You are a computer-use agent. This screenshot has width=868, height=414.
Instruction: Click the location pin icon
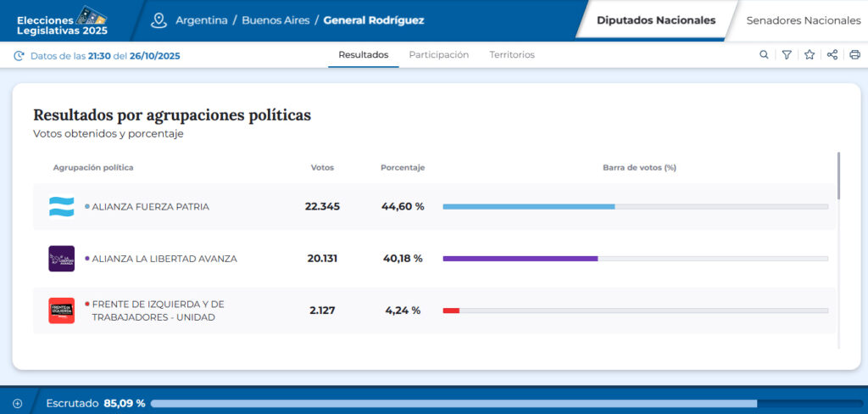(159, 20)
